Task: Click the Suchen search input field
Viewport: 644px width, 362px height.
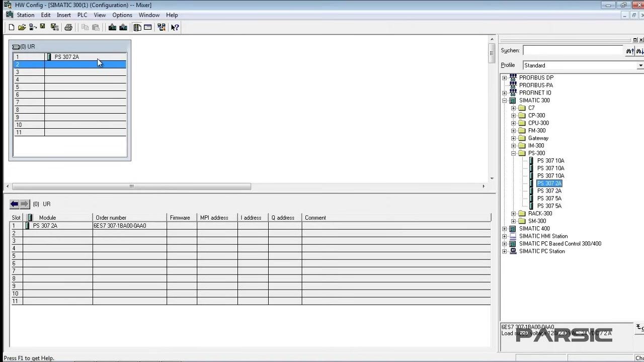Action: (x=573, y=51)
